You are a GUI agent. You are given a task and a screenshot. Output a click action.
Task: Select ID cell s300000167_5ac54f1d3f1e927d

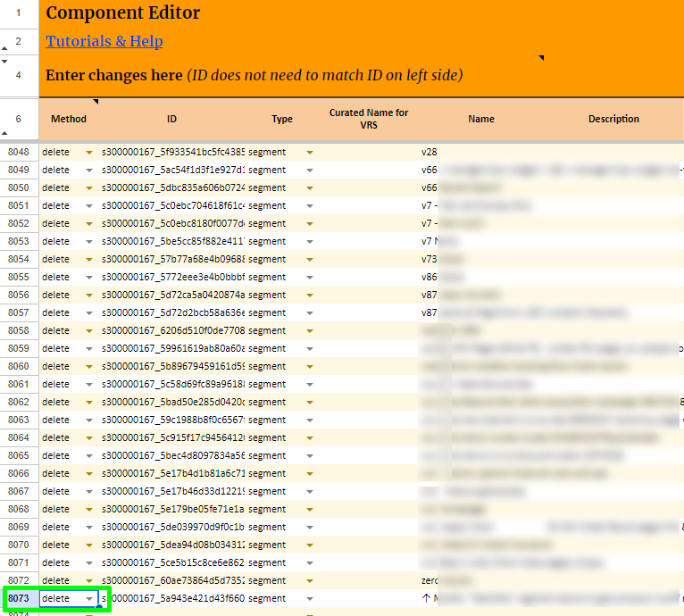point(172,170)
